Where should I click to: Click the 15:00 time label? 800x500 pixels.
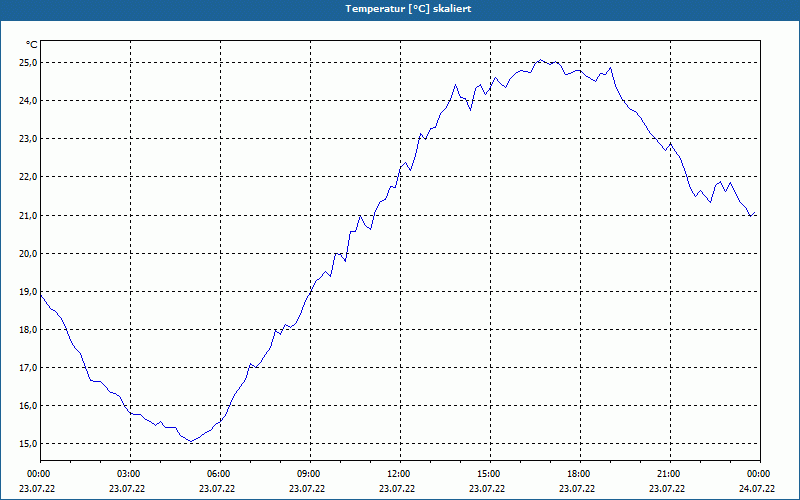coord(490,474)
